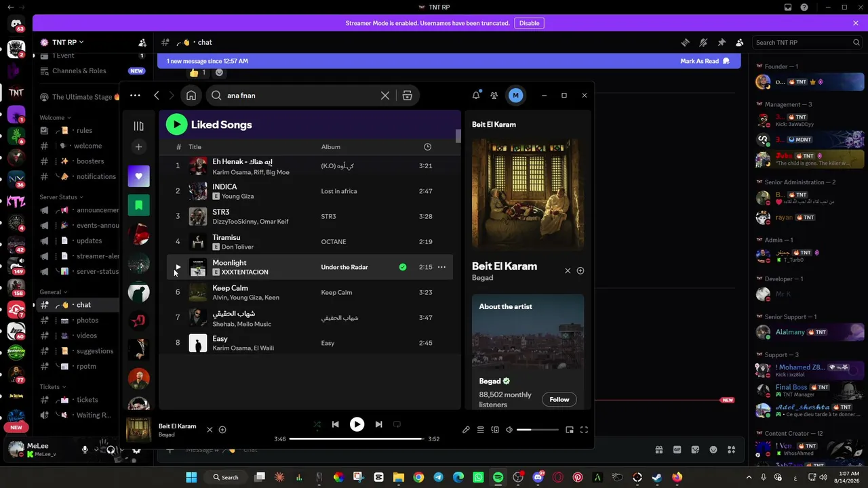Image resolution: width=868 pixels, height=488 pixels.
Task: Collapse the General channel category
Action: point(53,292)
